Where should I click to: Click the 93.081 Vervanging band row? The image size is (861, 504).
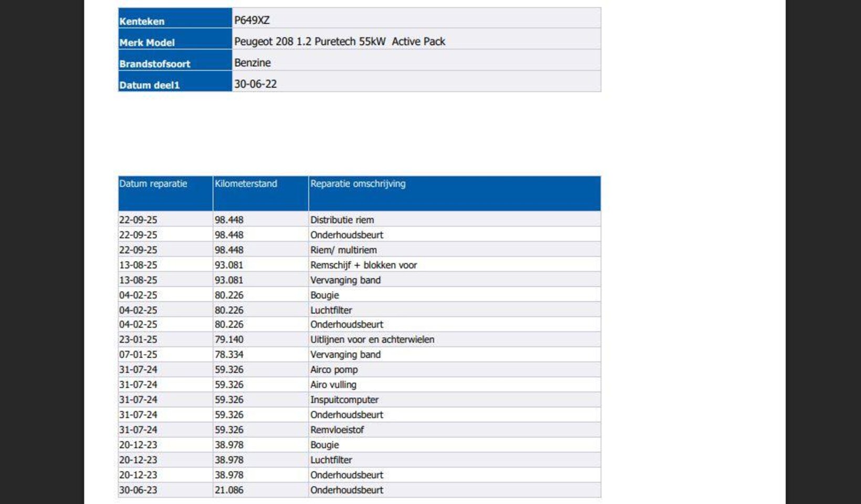click(360, 280)
